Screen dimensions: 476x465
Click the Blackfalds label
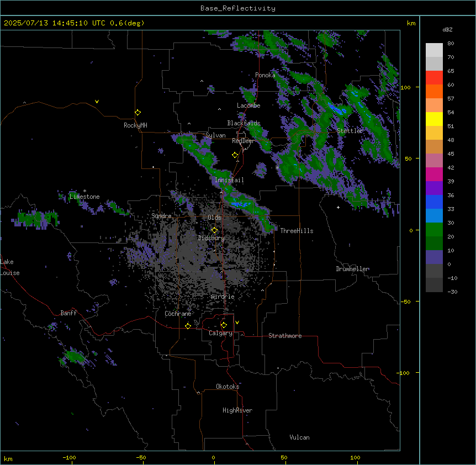coord(244,123)
